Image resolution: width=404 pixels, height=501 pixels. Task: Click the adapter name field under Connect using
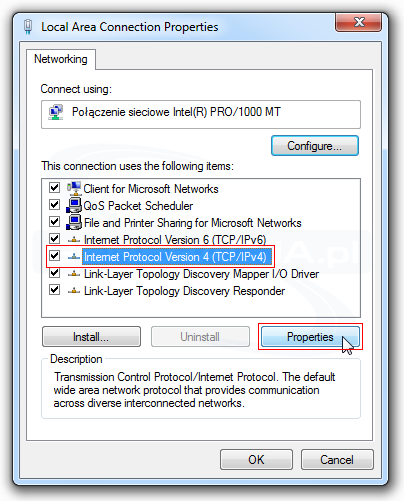point(201,114)
